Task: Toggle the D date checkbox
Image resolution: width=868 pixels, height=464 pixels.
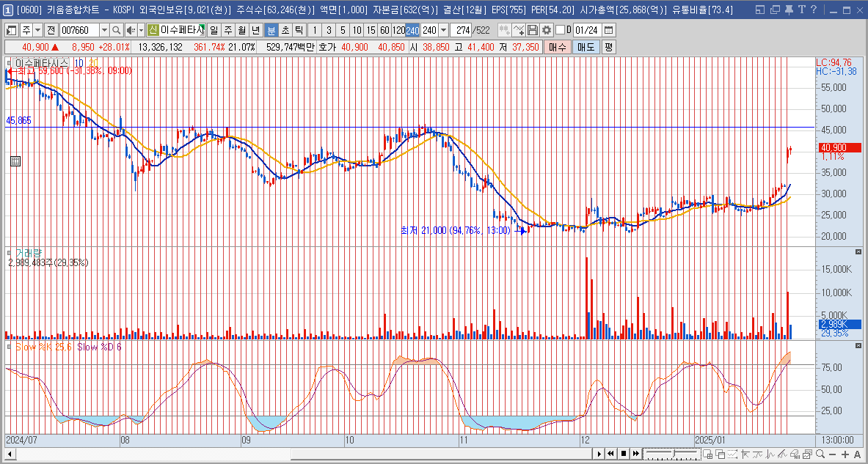Action: [561, 30]
